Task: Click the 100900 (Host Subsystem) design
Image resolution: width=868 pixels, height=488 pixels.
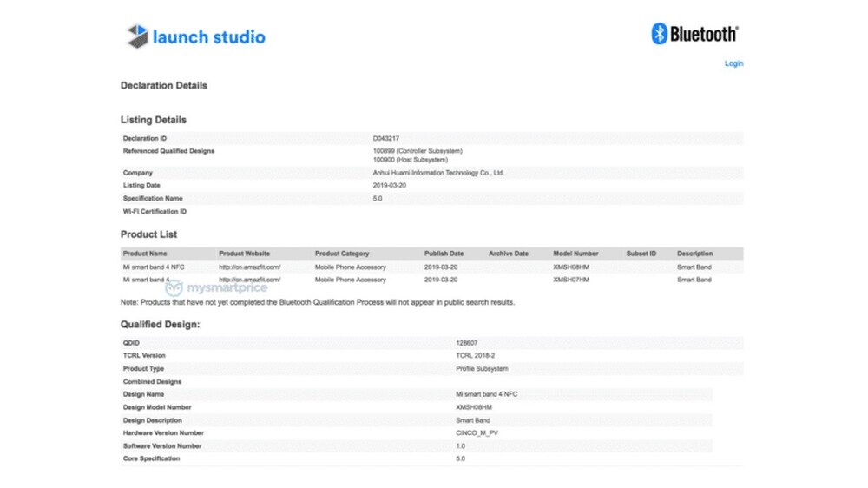Action: (x=411, y=160)
